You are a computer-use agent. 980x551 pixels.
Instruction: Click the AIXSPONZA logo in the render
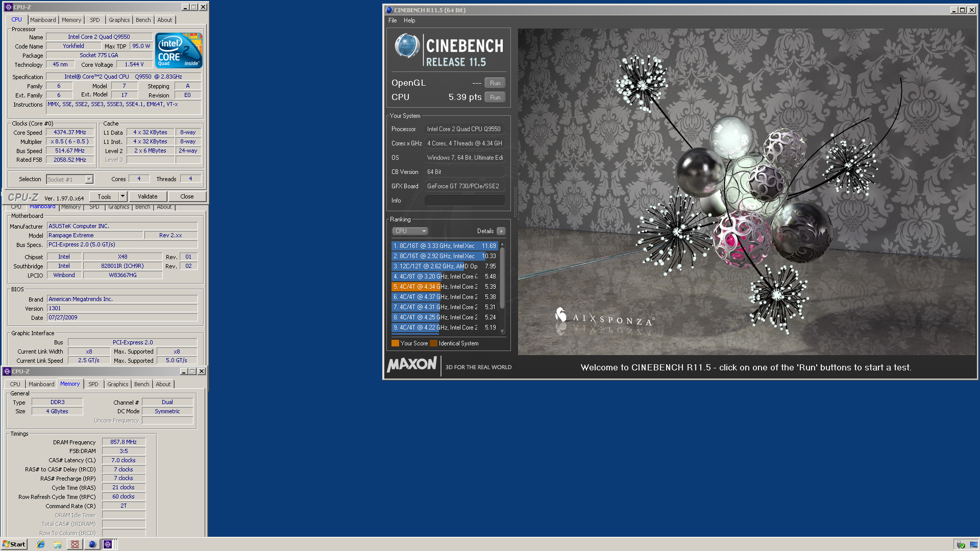tap(605, 319)
